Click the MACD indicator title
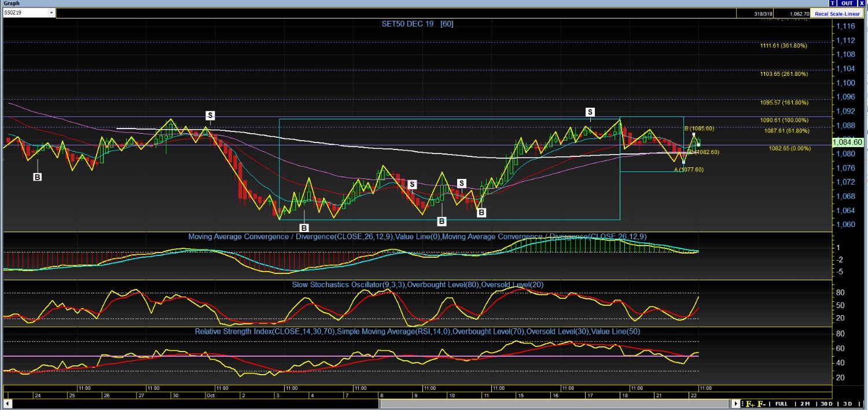The height and width of the screenshot is (410, 868). [417, 236]
